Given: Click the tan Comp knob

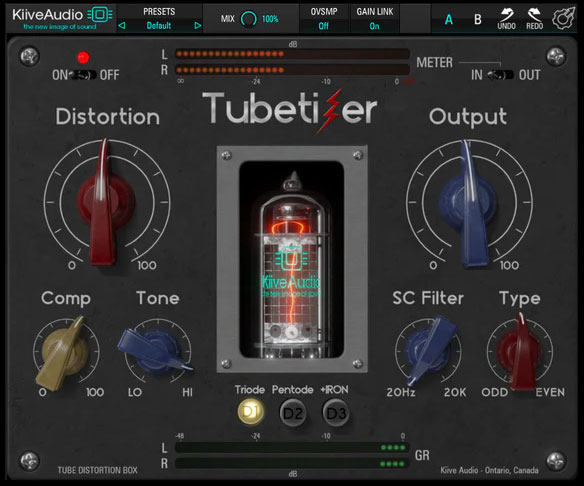Looking at the screenshot, I should [65, 352].
